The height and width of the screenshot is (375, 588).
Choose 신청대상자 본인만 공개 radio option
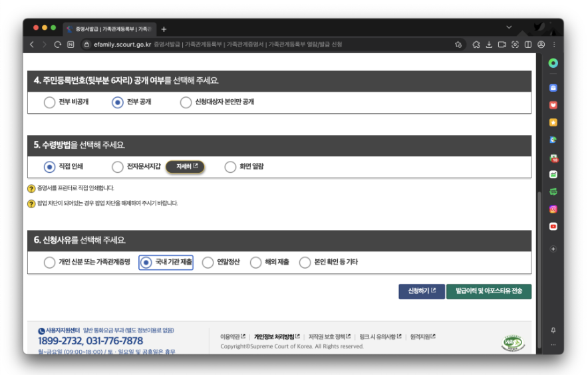186,102
